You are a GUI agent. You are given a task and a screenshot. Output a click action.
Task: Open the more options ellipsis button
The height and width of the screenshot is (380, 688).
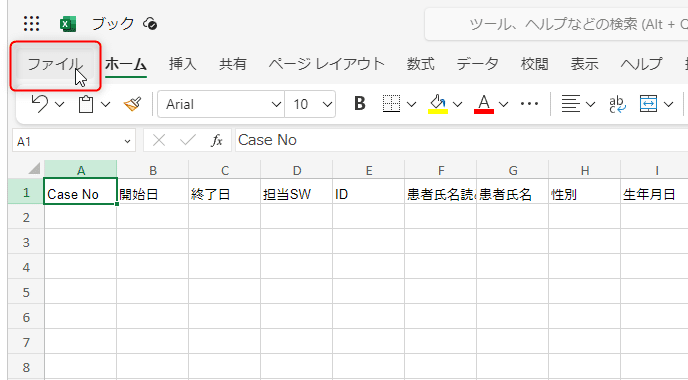[x=529, y=104]
